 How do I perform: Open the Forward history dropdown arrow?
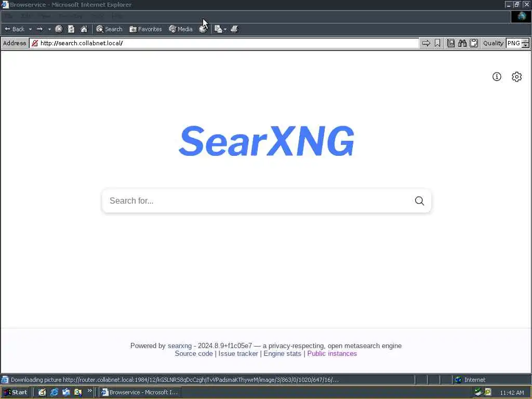point(49,29)
